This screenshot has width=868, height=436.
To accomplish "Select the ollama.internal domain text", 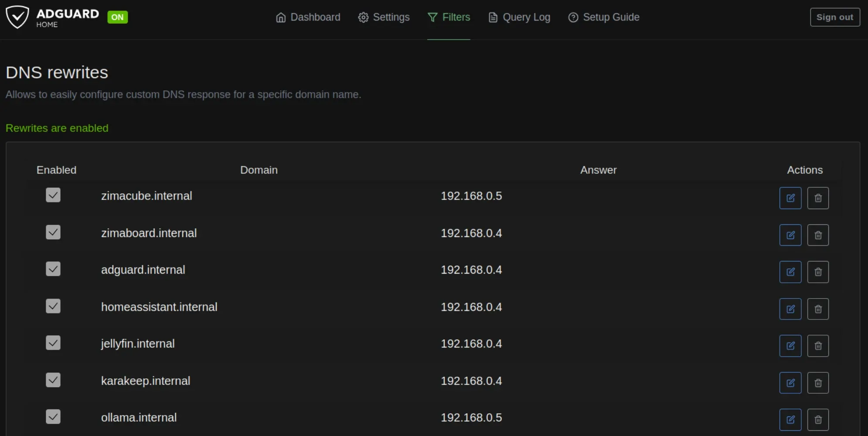I will tap(139, 418).
